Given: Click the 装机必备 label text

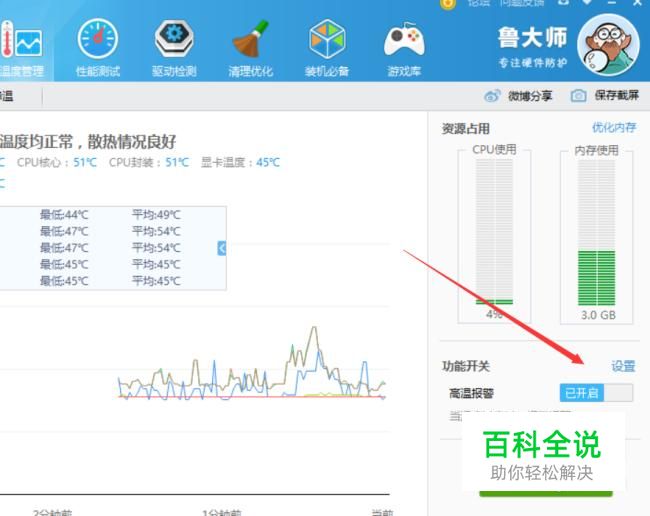Looking at the screenshot, I should pos(327,71).
